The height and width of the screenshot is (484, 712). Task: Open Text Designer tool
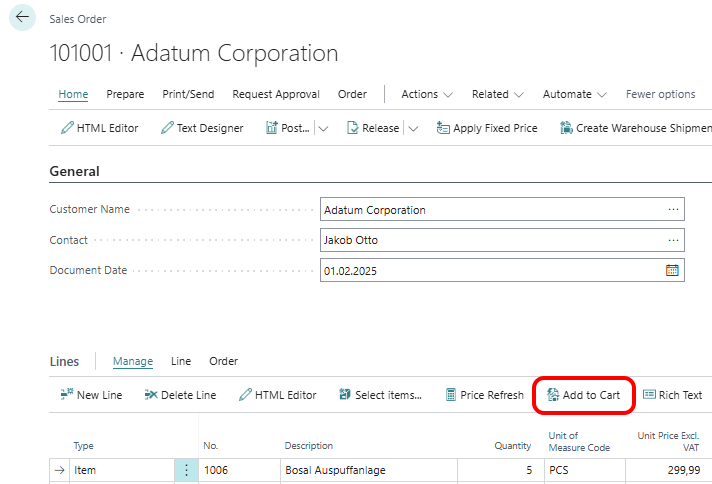click(x=202, y=128)
